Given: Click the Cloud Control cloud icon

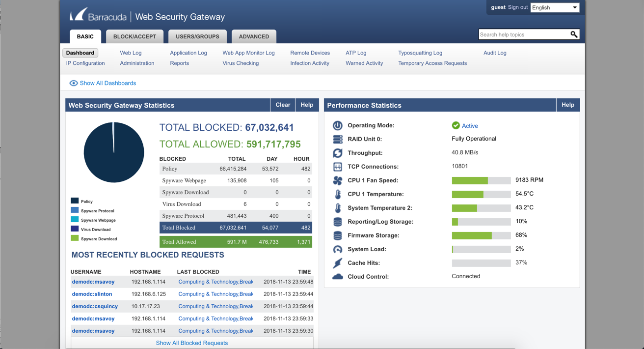Looking at the screenshot, I should tap(338, 277).
